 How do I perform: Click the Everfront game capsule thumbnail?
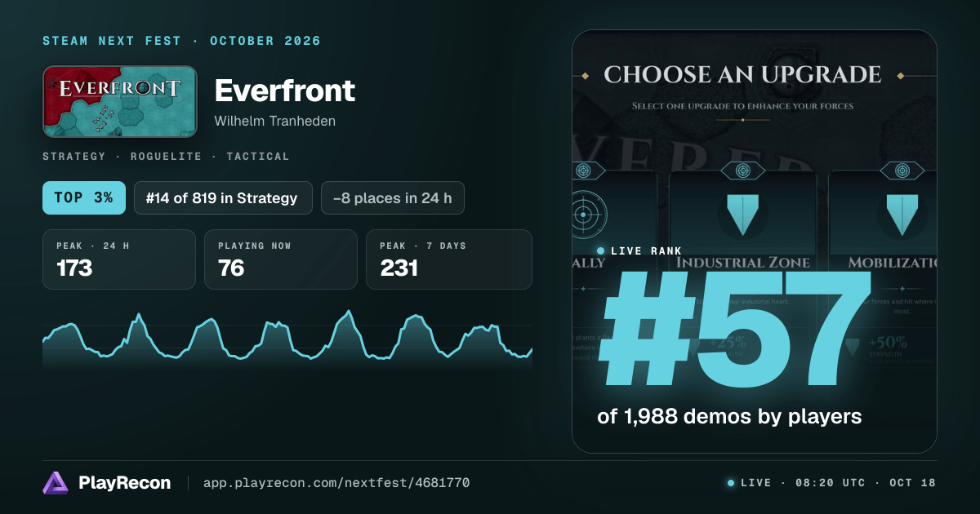[120, 101]
